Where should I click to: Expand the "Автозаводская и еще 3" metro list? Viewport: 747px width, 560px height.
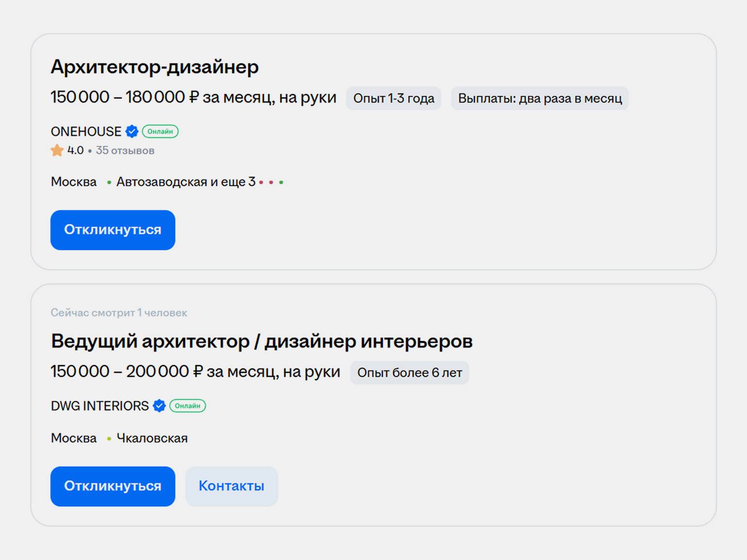point(185,182)
